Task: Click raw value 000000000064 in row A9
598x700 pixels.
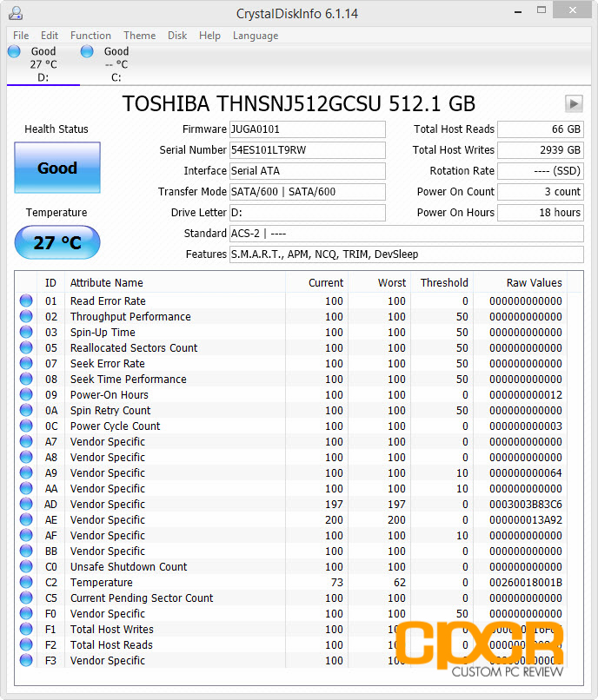Action: pos(526,472)
